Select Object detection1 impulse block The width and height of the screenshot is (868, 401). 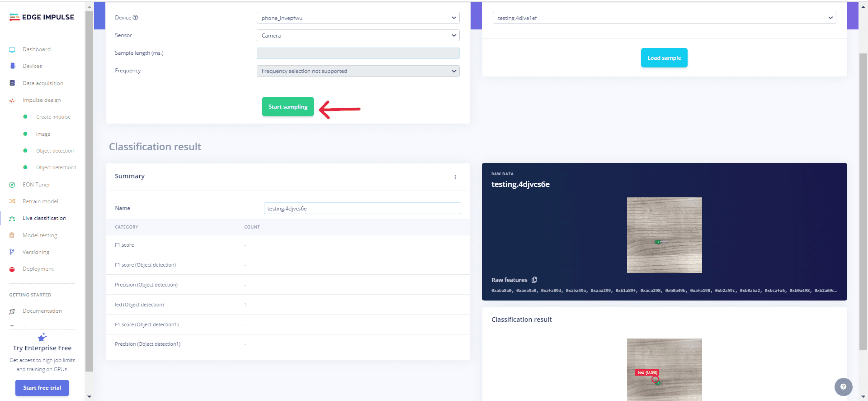[56, 167]
